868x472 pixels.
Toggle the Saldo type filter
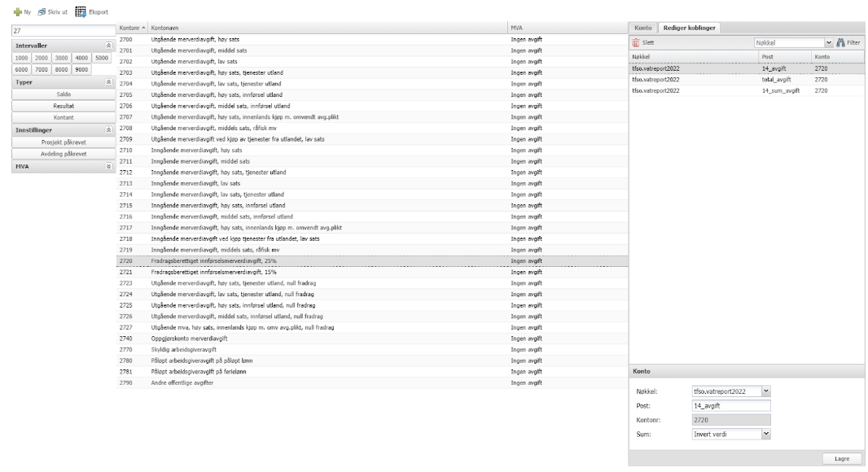point(57,94)
